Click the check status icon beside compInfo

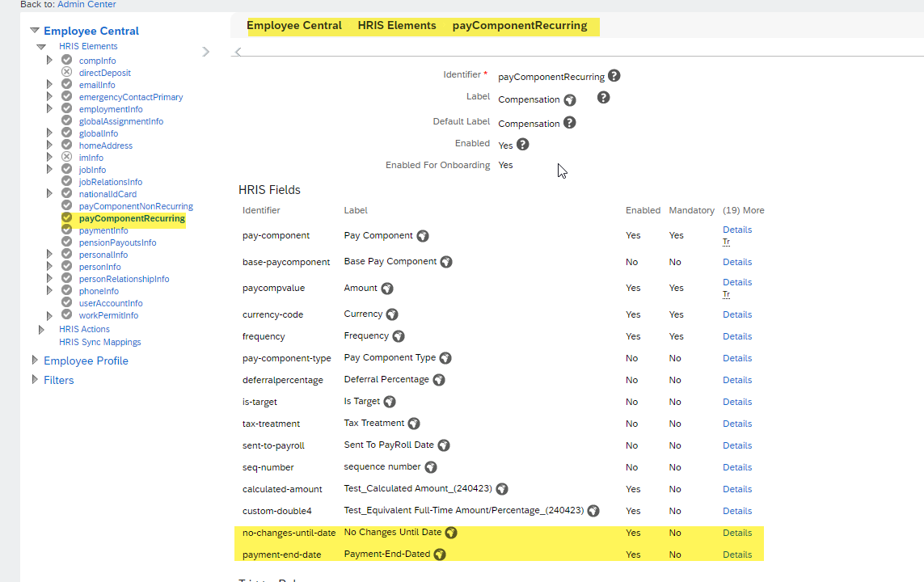point(66,60)
